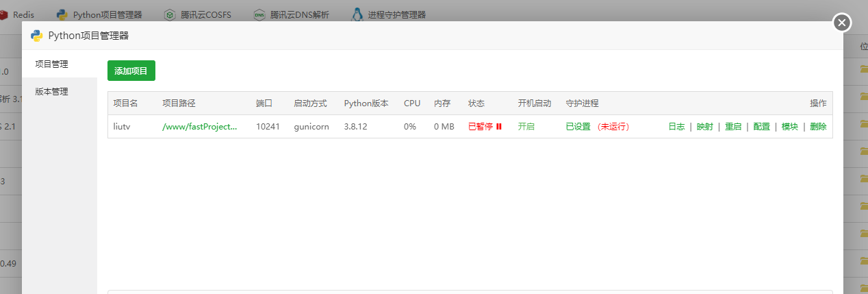Click the Python项目管理器 dialog title text
This screenshot has height=294, width=868.
(88, 36)
